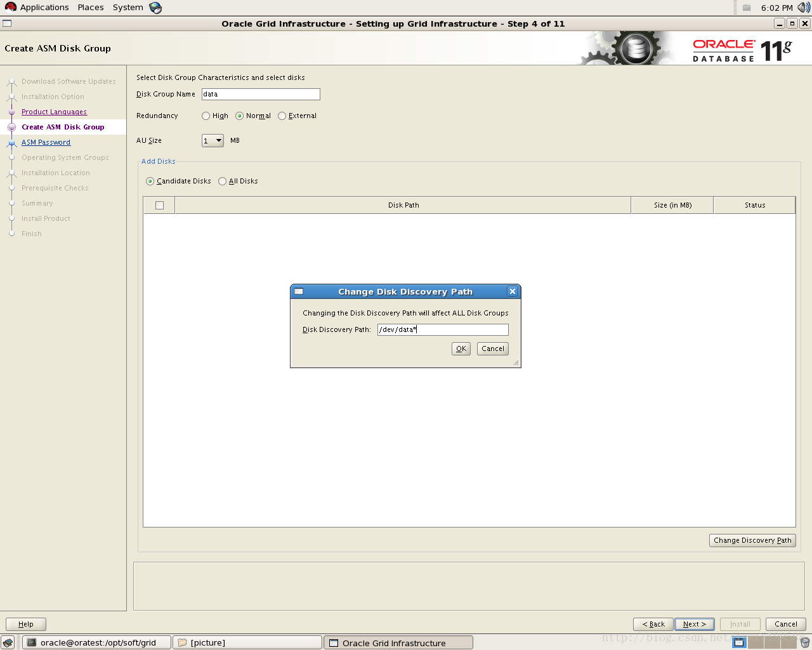Open the ASM Password step link
The height and width of the screenshot is (650, 812).
[46, 142]
